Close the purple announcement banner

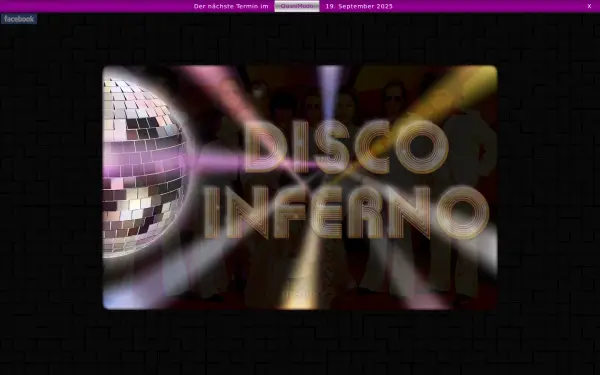pos(589,6)
